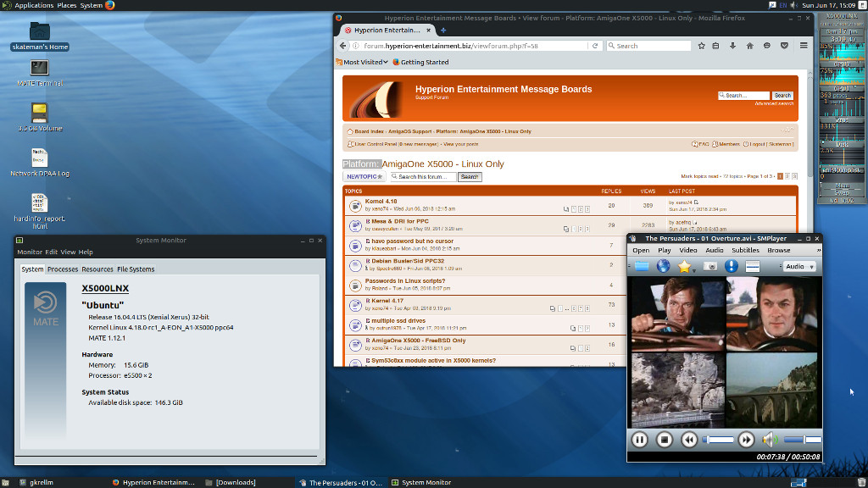Viewport: 868px width, 488px height.
Task: Click the globe URL icon in SMPlayer
Action: pos(663,266)
